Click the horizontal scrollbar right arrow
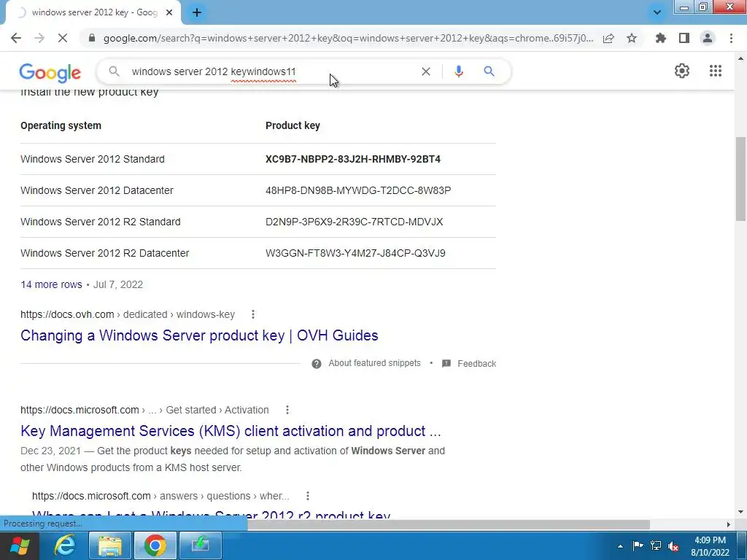 tap(729, 524)
